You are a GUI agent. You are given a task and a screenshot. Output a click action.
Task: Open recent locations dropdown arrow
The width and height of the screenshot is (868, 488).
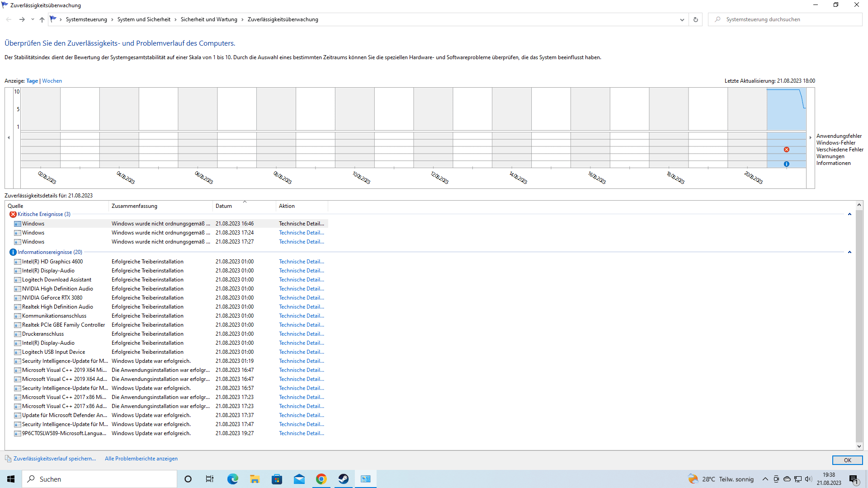(x=33, y=19)
